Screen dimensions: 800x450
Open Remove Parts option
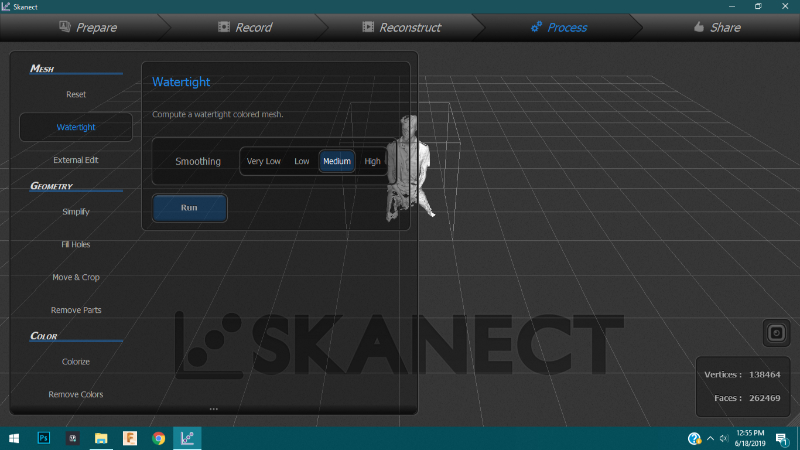point(76,310)
